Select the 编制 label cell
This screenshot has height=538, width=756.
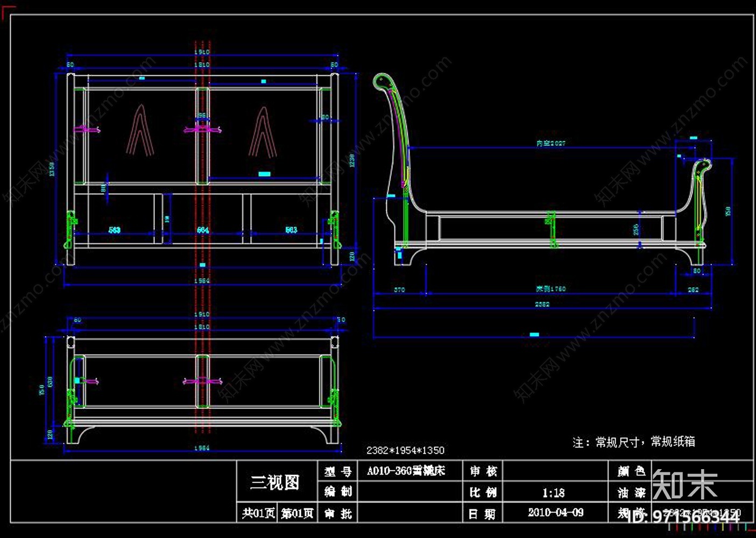click(338, 491)
